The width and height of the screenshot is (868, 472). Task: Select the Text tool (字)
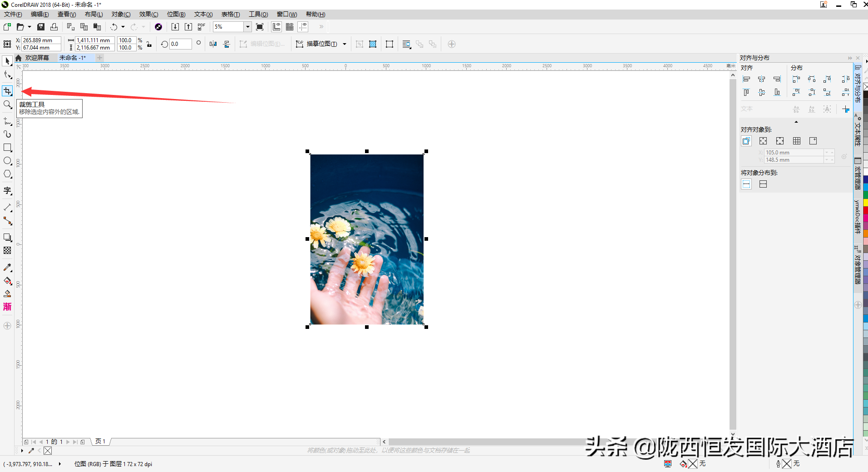tap(7, 191)
